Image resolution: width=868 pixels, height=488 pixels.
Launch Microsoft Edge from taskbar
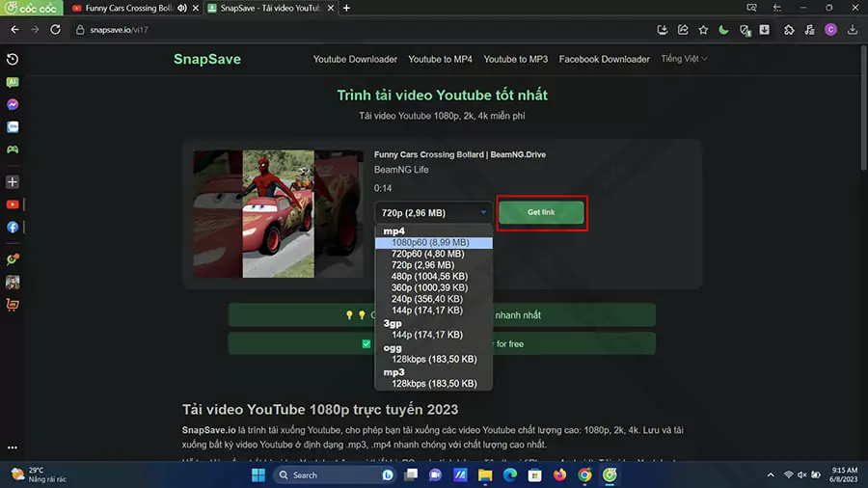pos(510,474)
